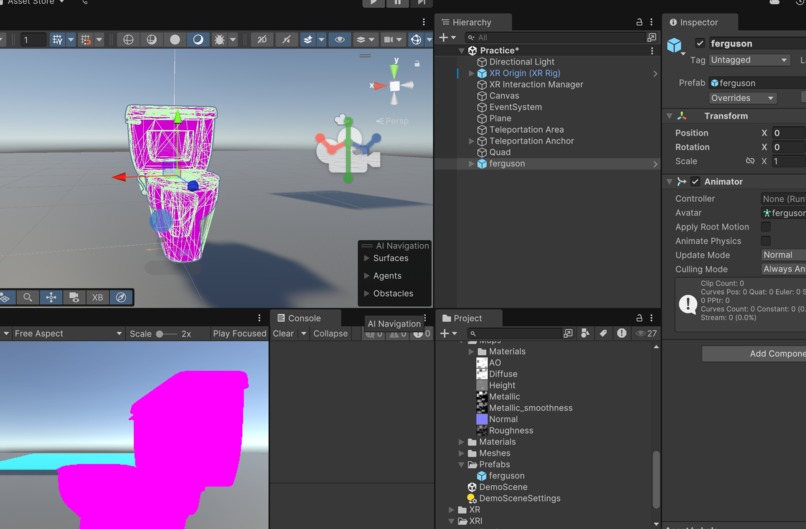The width and height of the screenshot is (806, 529).
Task: Click the compass orientation overlay icon
Action: (121, 297)
